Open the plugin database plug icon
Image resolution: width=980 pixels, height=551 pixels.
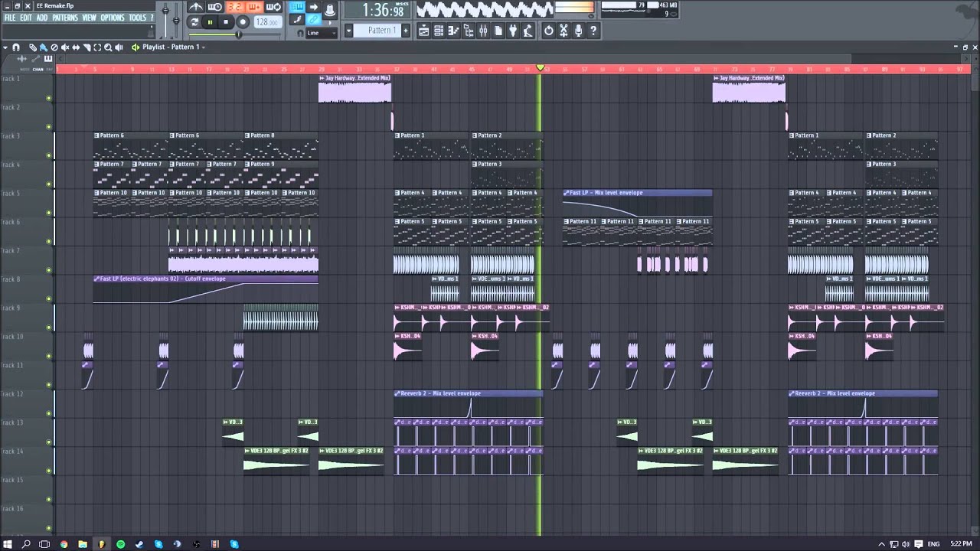click(513, 31)
